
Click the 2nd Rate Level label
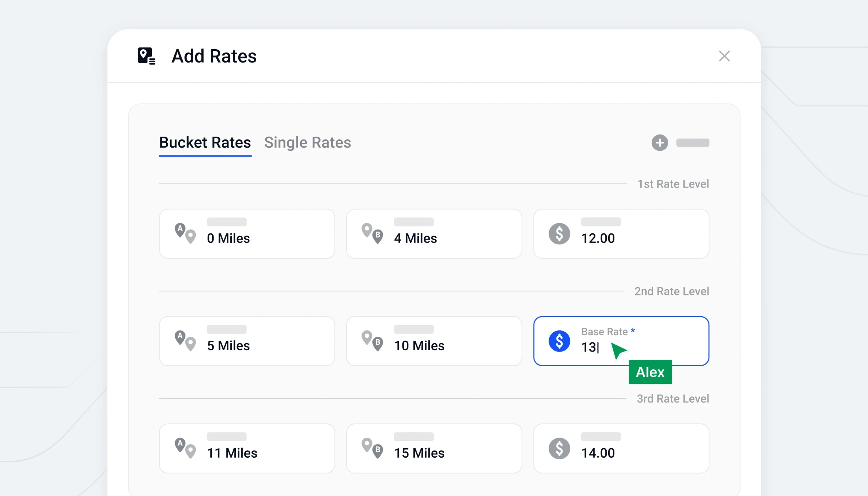[x=671, y=291]
